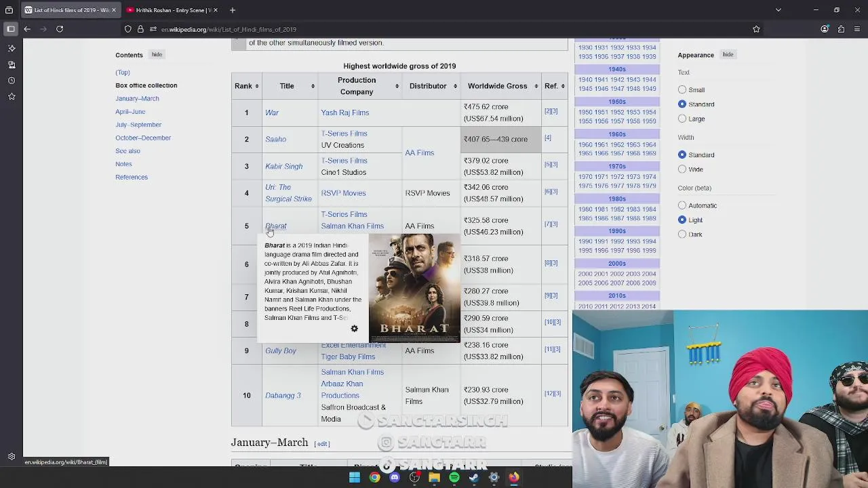Sort table by Production Company arrows
868x488 pixels.
click(397, 86)
